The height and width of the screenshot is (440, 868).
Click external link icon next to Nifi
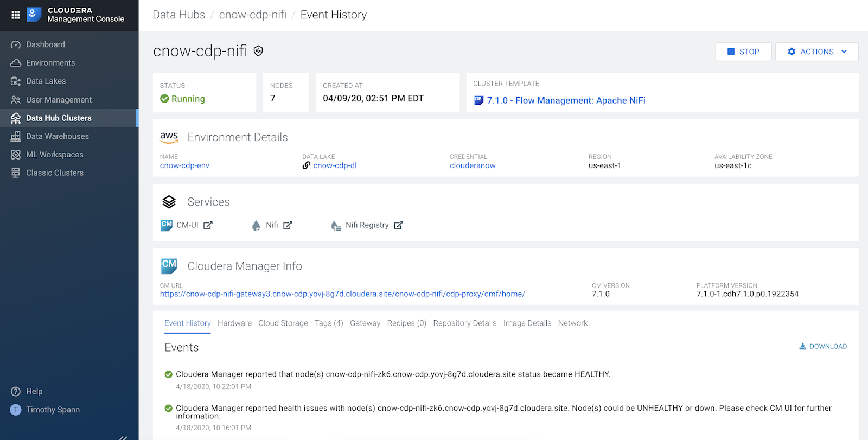click(288, 225)
